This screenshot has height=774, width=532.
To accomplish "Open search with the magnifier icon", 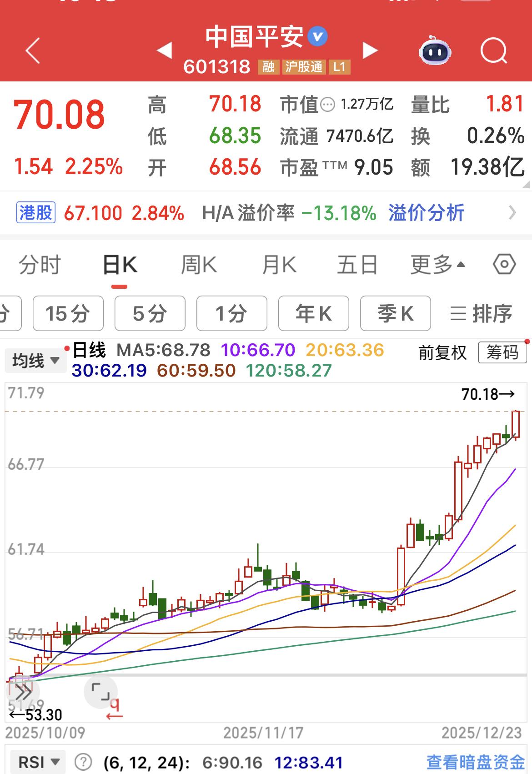I will 494,50.
